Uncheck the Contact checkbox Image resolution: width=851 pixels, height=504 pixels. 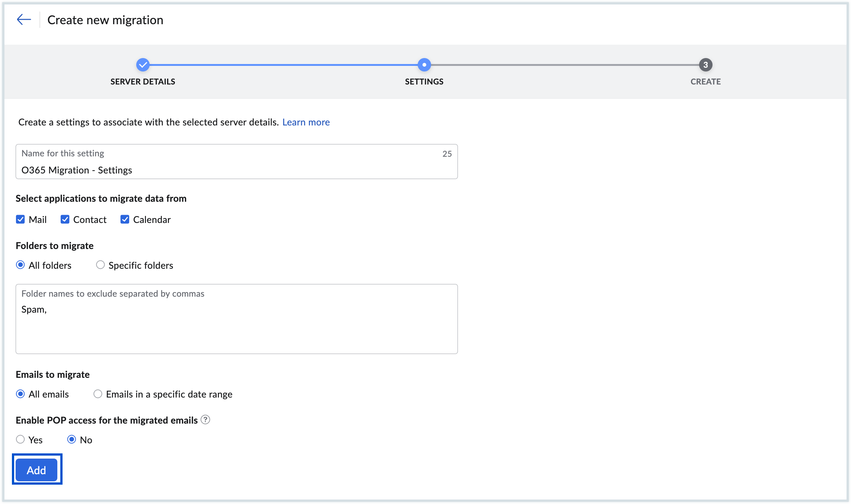(65, 220)
